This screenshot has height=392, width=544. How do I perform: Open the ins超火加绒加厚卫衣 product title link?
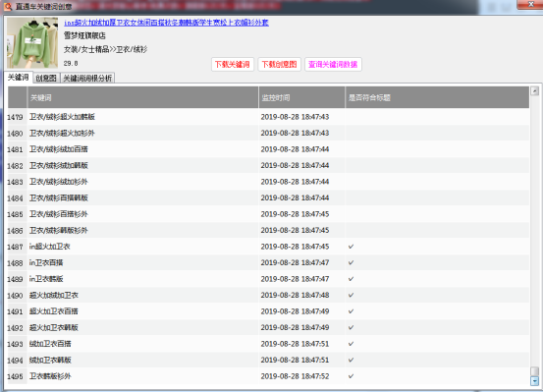pos(166,23)
